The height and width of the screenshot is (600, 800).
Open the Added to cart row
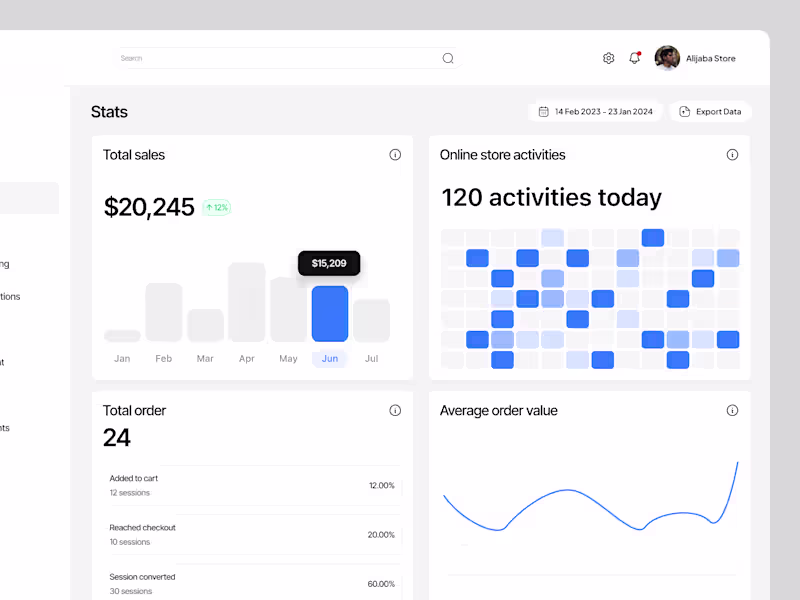[253, 485]
